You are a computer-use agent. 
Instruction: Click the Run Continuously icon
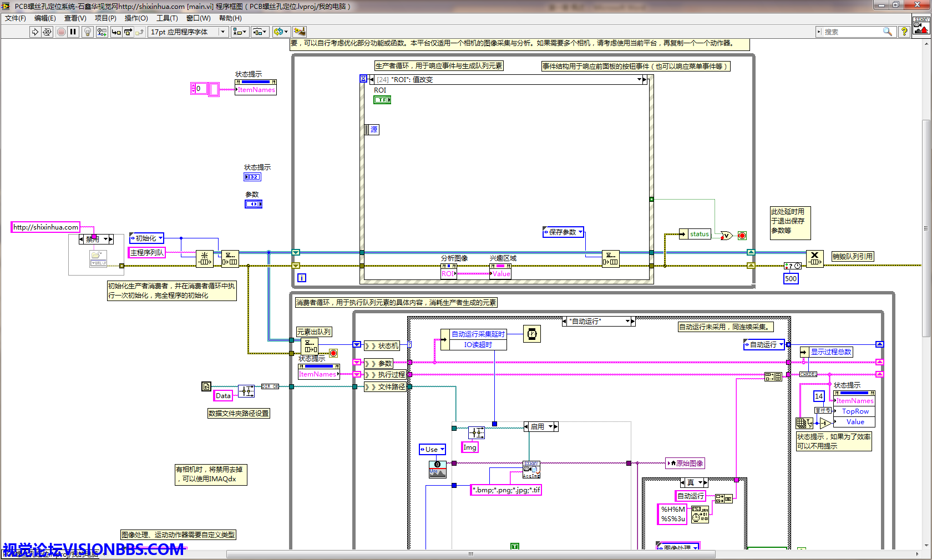(47, 32)
